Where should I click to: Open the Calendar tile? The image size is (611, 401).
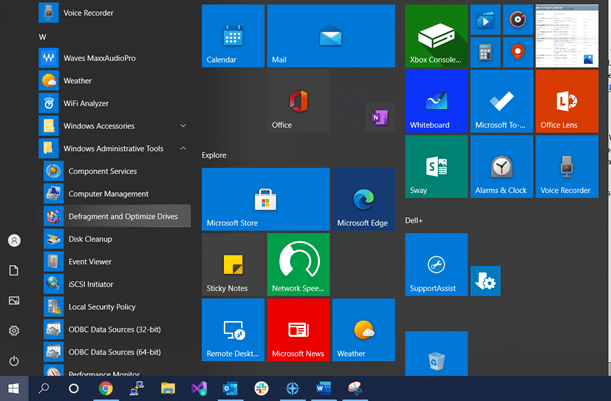233,36
